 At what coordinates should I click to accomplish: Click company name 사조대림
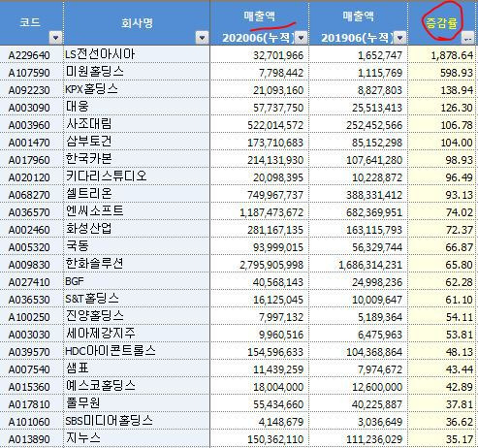89,123
